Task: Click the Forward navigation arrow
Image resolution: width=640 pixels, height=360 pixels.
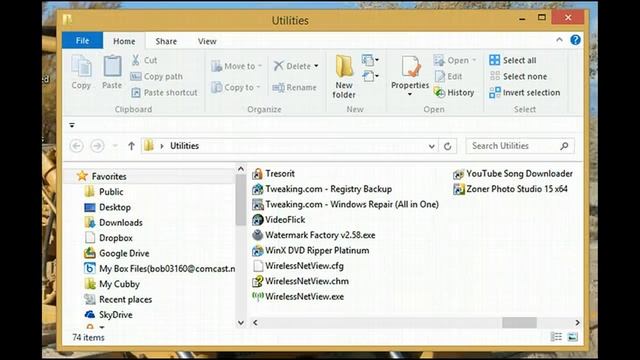Action: (97, 146)
